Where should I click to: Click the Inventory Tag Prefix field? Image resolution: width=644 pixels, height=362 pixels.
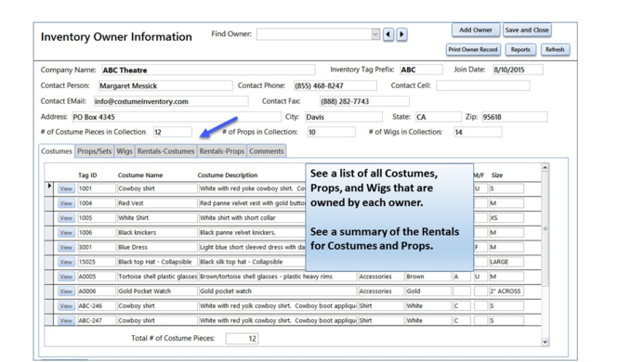[421, 70]
